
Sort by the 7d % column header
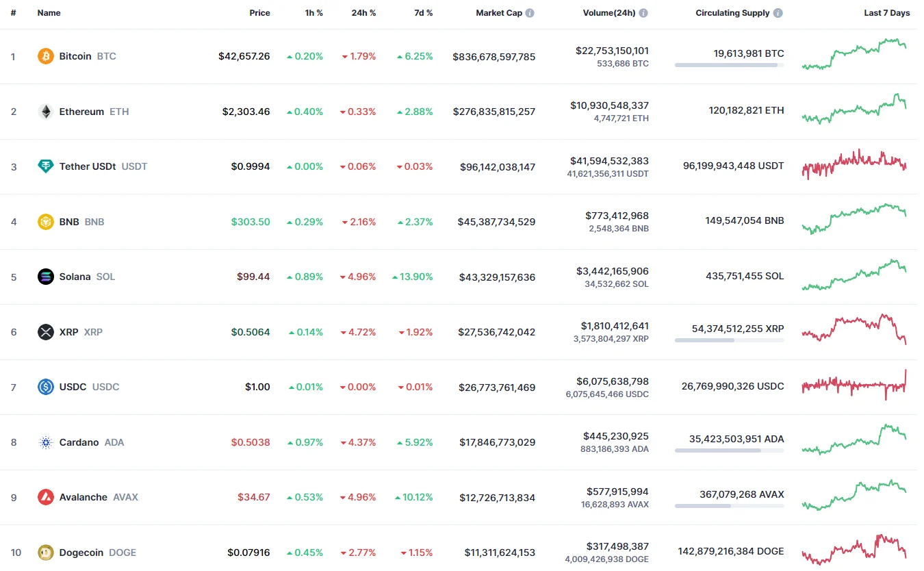424,13
